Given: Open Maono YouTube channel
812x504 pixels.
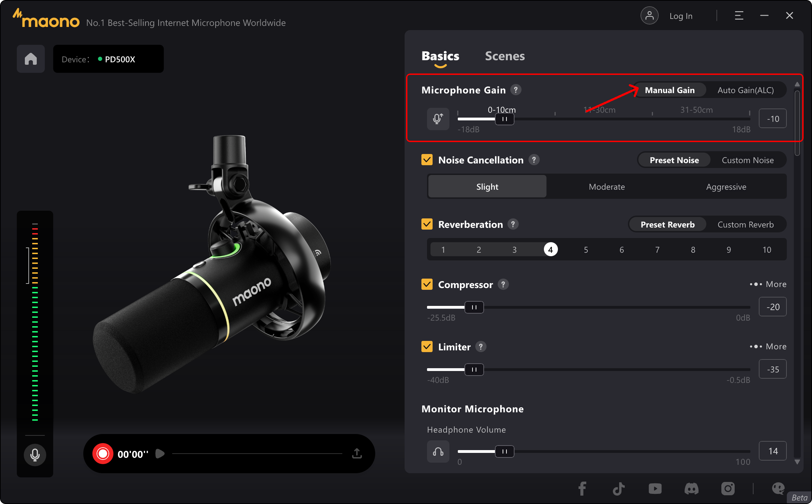Looking at the screenshot, I should (655, 489).
